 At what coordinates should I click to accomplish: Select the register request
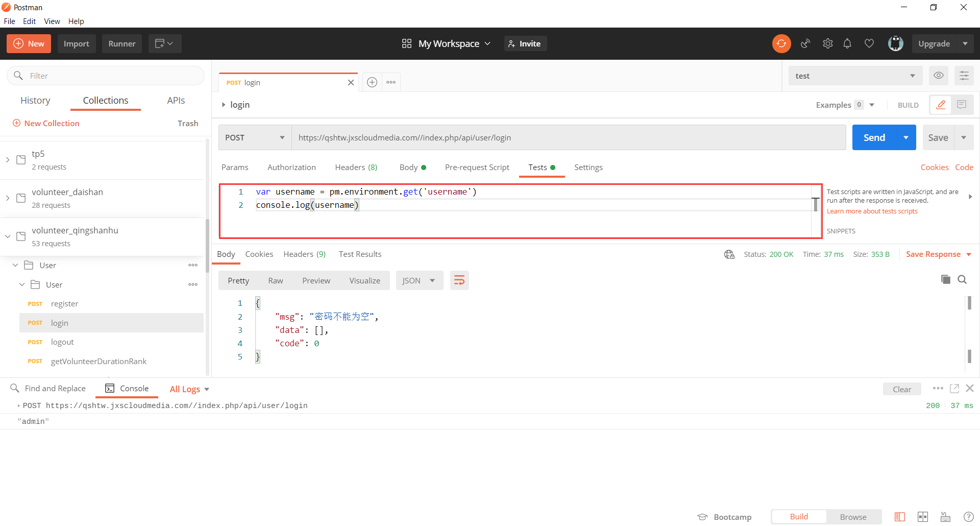111,304
